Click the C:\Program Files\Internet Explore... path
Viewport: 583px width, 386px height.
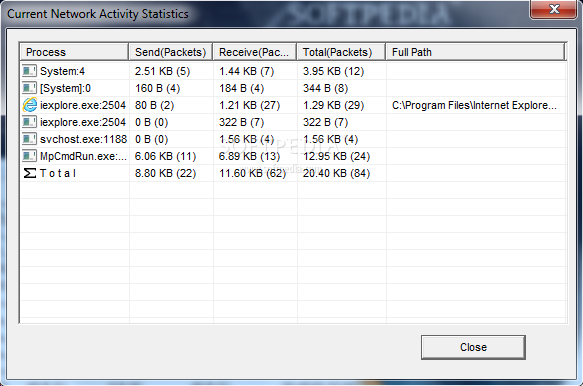[x=474, y=105]
